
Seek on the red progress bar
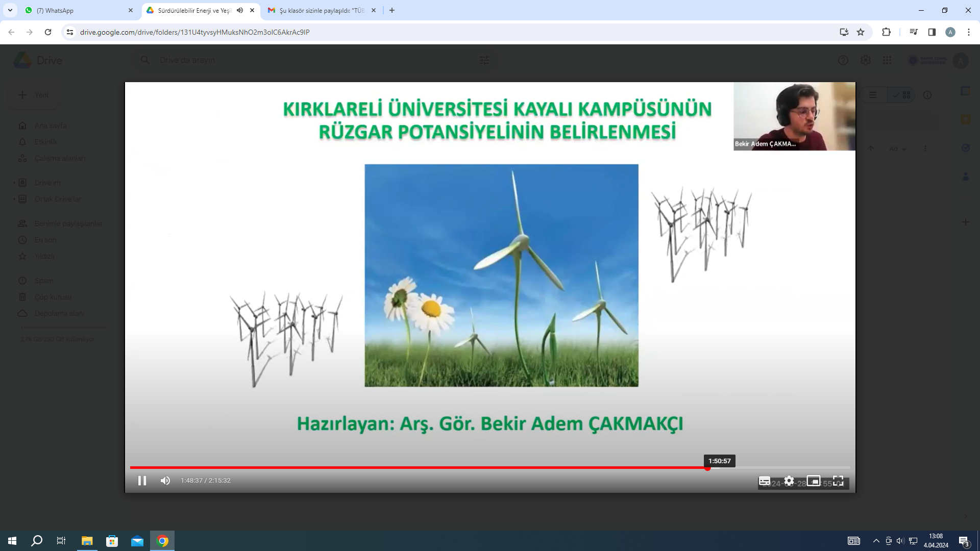[x=419, y=467]
